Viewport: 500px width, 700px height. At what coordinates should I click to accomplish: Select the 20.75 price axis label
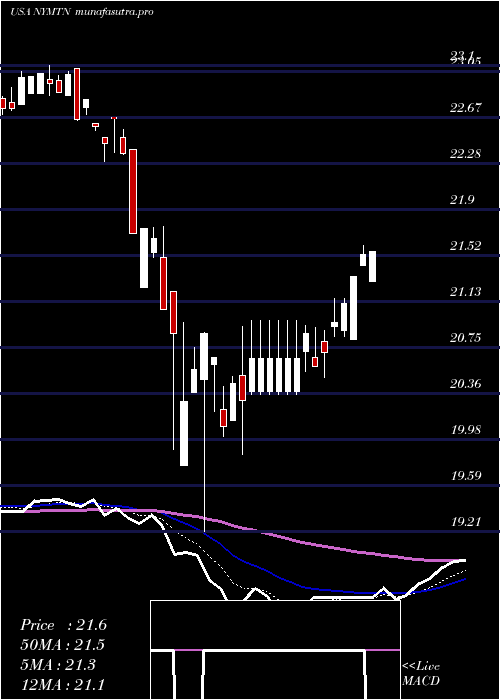[466, 338]
